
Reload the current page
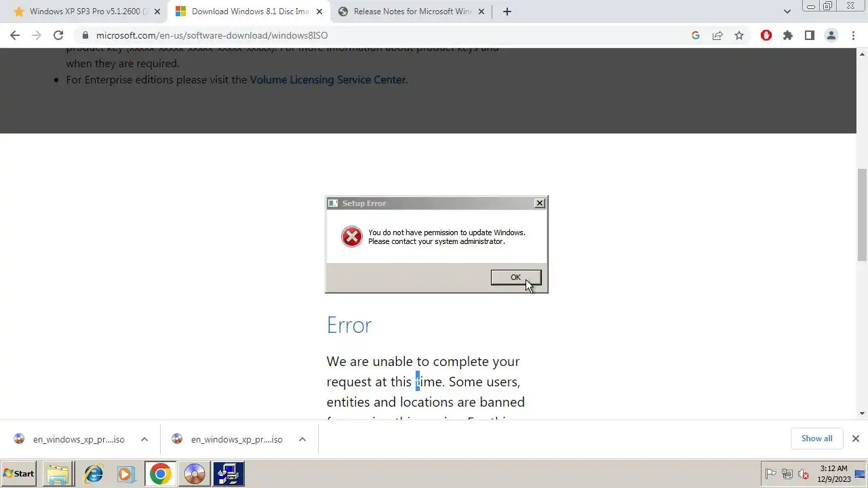click(x=58, y=35)
